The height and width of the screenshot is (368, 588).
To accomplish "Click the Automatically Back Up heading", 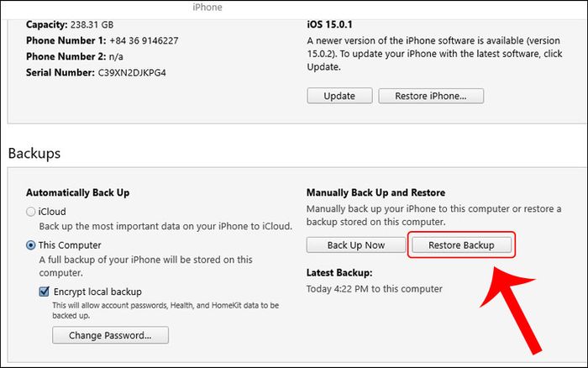I will [x=77, y=192].
